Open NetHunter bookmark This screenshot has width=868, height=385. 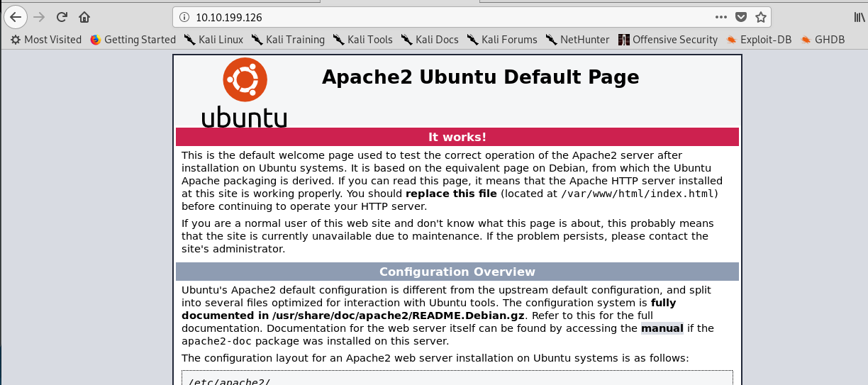pyautogui.click(x=577, y=40)
